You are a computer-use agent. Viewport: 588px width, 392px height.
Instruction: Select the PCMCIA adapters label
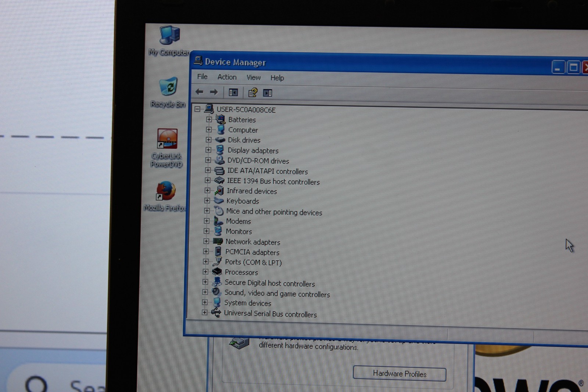252,252
